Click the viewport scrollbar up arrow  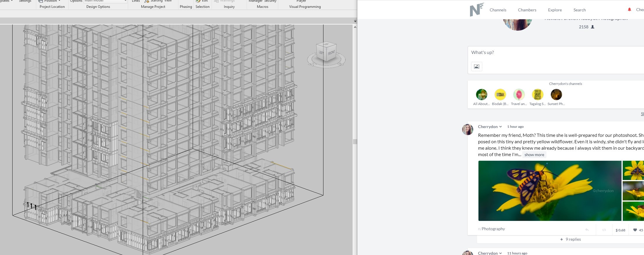click(x=355, y=27)
